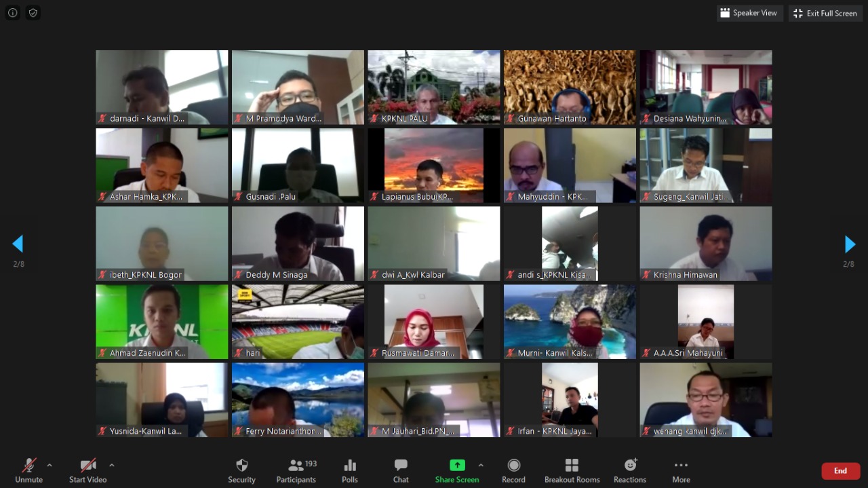Screen dimensions: 868x488
Task: Click muted mic icon on Deddy M Sinaga
Action: click(239, 275)
